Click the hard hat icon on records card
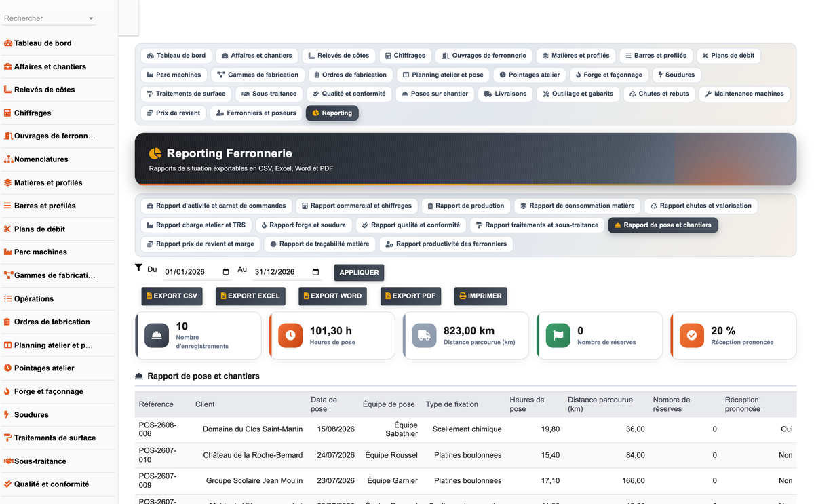Viewport: 814px width, 504px height. coord(157,335)
